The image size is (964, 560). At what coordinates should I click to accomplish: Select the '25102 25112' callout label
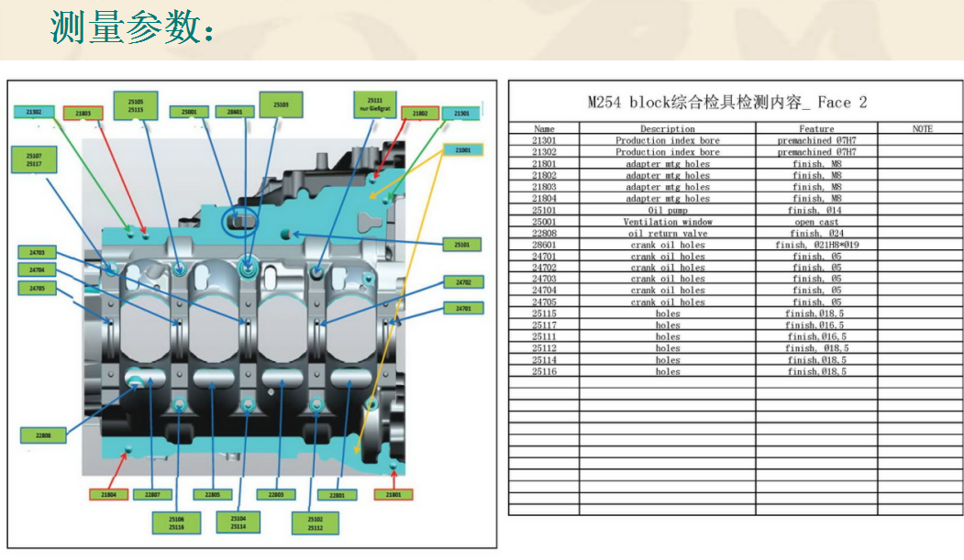pos(316,522)
